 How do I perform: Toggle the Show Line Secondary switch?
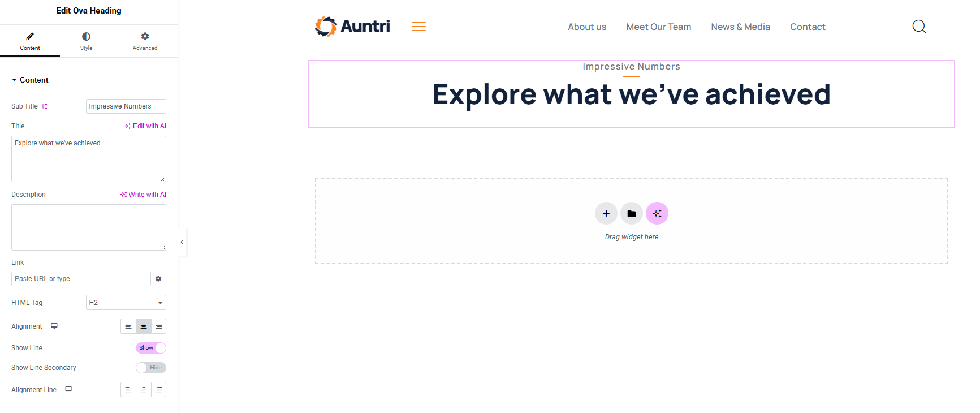(150, 368)
